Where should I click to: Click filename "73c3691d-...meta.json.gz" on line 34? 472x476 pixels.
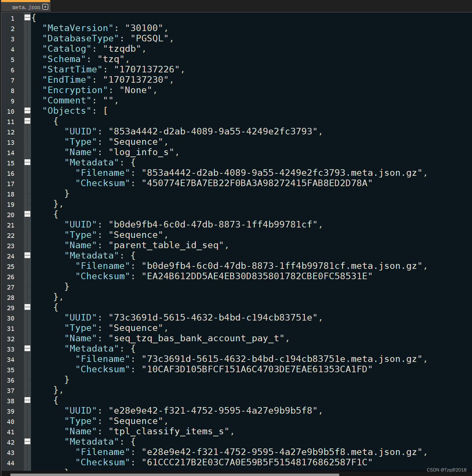[282, 359]
